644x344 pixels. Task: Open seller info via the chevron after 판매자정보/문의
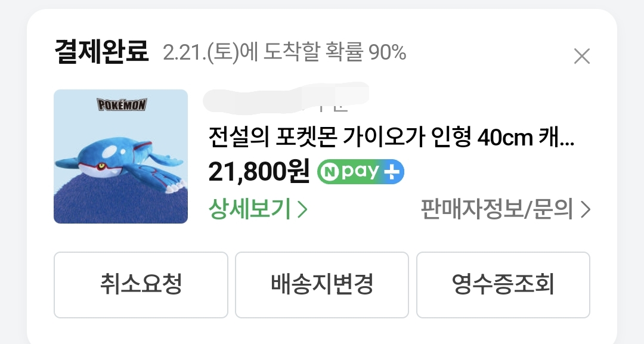coord(586,209)
